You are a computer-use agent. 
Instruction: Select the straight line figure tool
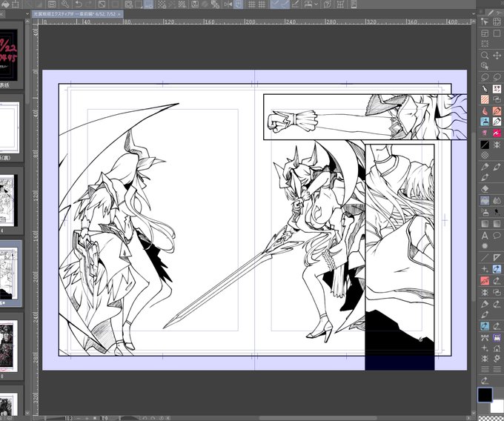(485, 257)
